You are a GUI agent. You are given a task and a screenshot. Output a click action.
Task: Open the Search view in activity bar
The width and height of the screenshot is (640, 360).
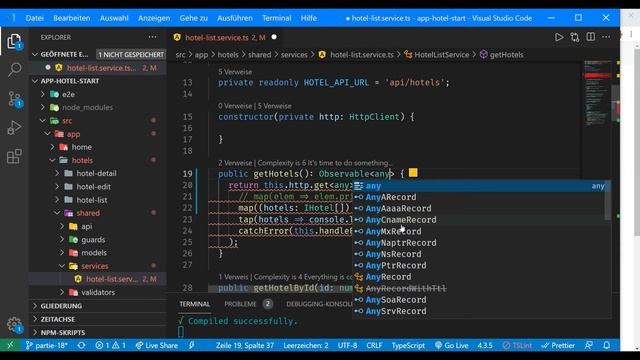[14, 69]
